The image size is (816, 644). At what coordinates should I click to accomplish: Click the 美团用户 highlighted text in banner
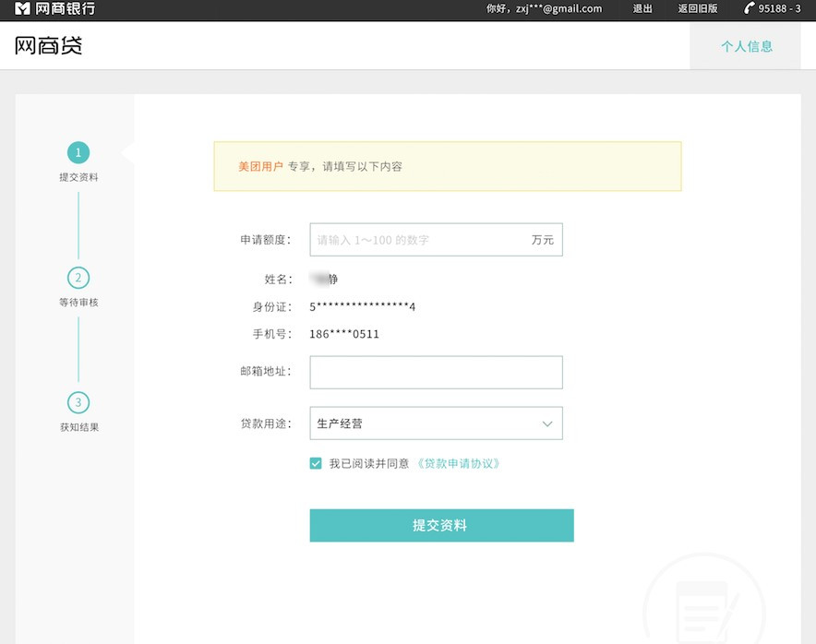(260, 167)
